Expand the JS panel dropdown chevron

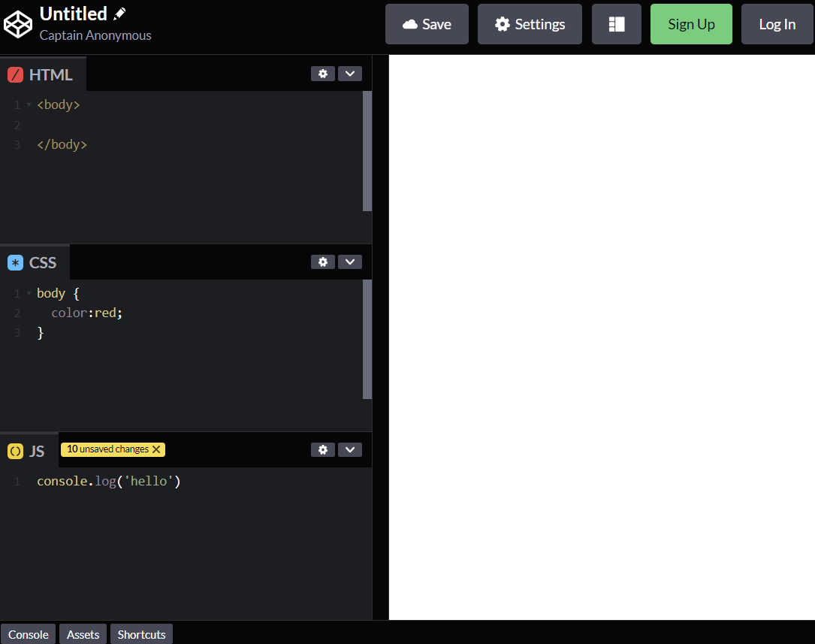(x=350, y=449)
